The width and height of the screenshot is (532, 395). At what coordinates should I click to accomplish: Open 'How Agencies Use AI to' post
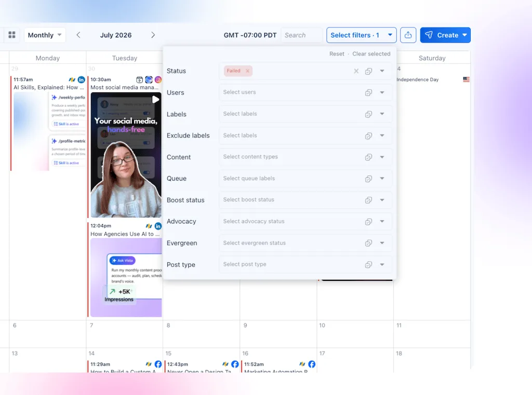tap(125, 234)
